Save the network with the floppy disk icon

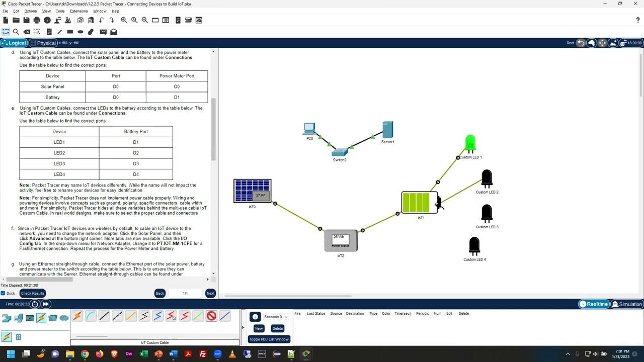26,20
